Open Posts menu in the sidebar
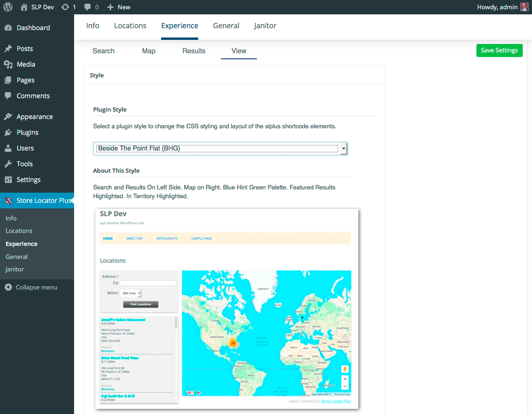The width and height of the screenshot is (532, 414). (x=25, y=49)
